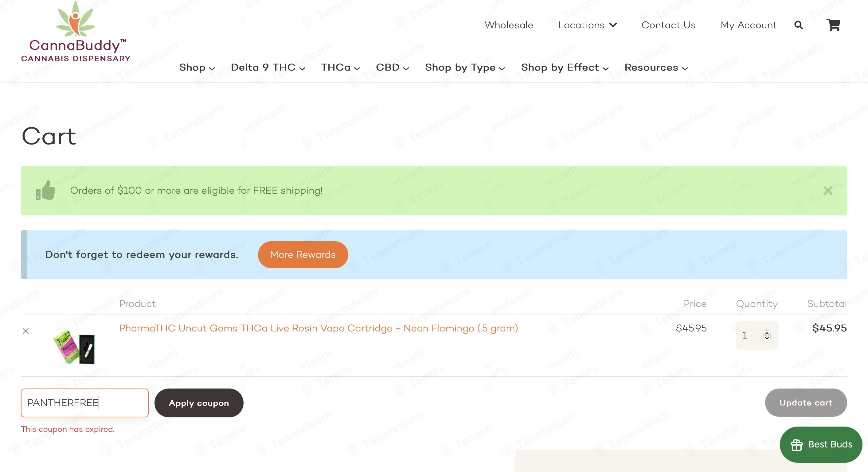Click the $45.95 subtotal value
Viewport: 868px width, 472px height.
[829, 328]
